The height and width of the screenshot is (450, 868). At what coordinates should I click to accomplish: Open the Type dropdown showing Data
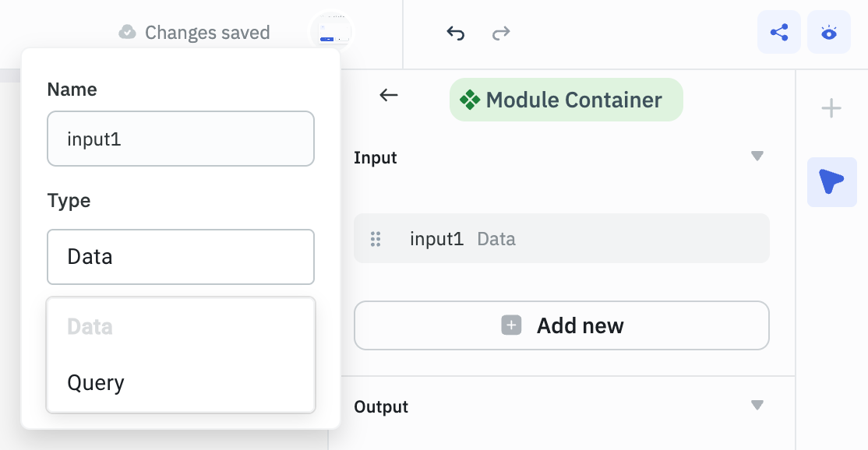pos(180,257)
